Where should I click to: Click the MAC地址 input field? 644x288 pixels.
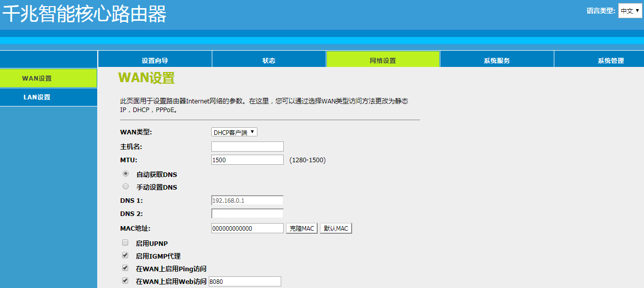click(247, 229)
